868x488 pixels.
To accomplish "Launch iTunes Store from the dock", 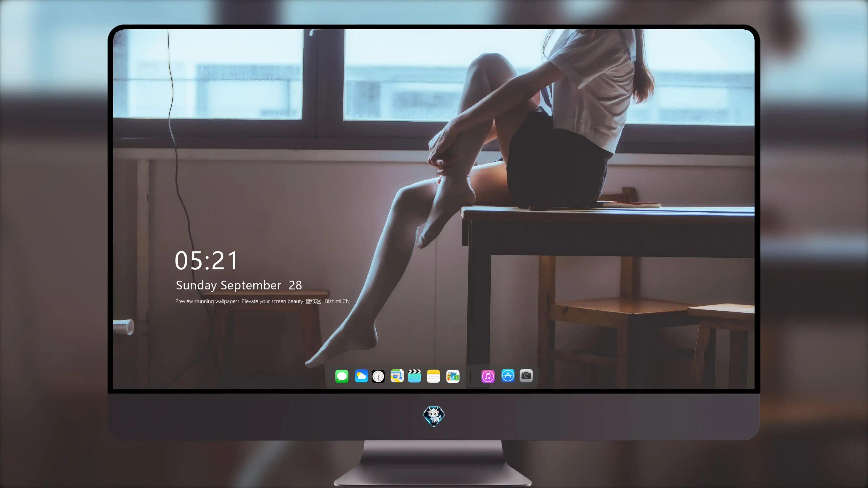I will [x=488, y=376].
